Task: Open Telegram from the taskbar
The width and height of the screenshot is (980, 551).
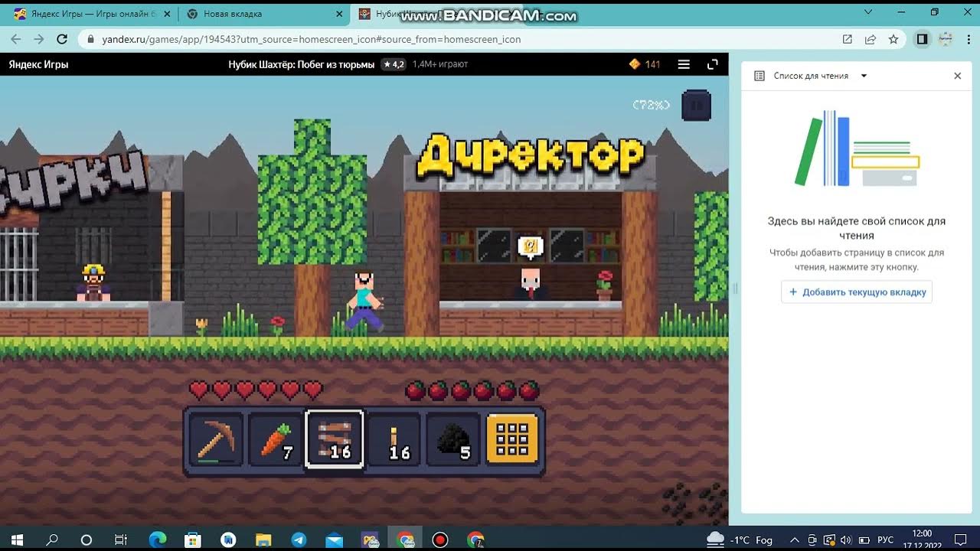Action: [299, 540]
